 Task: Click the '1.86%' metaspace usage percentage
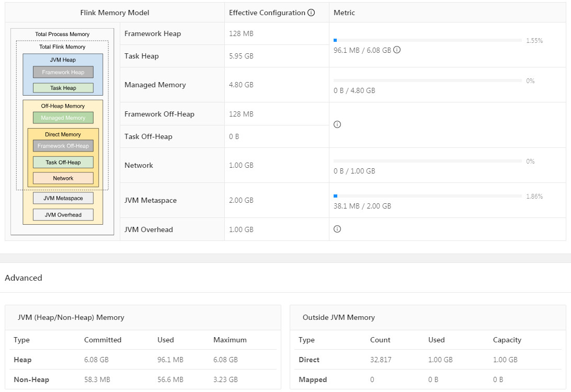pyautogui.click(x=534, y=196)
